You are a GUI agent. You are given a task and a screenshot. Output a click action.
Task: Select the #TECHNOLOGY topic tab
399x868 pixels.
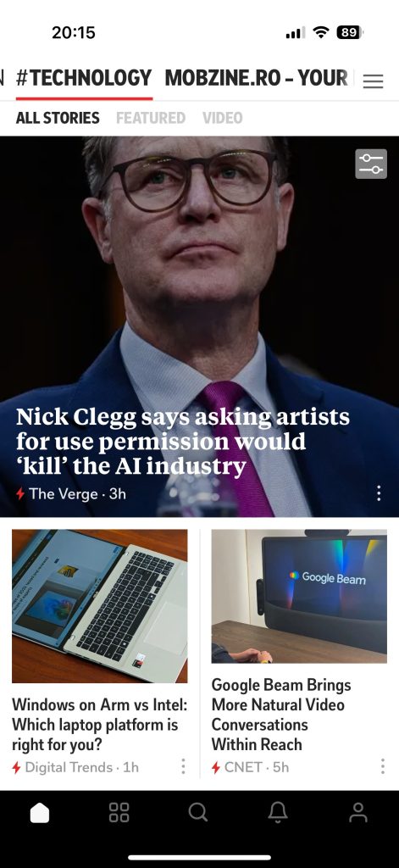(84, 78)
